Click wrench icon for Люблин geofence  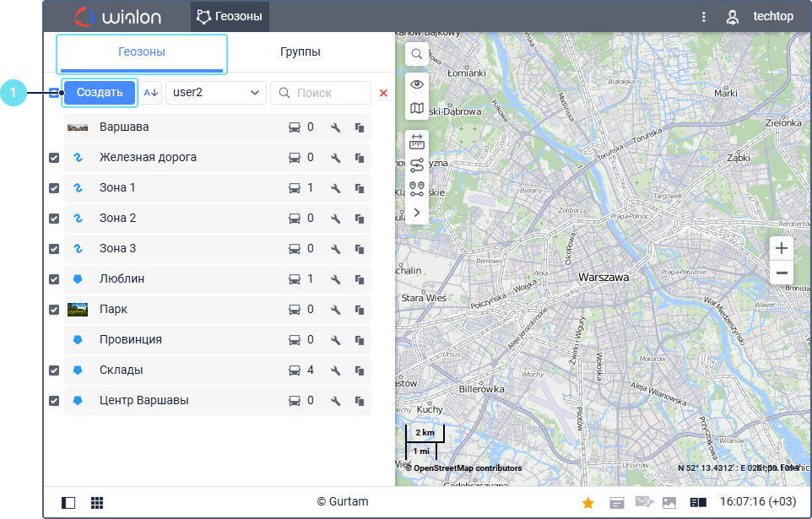[x=335, y=279]
